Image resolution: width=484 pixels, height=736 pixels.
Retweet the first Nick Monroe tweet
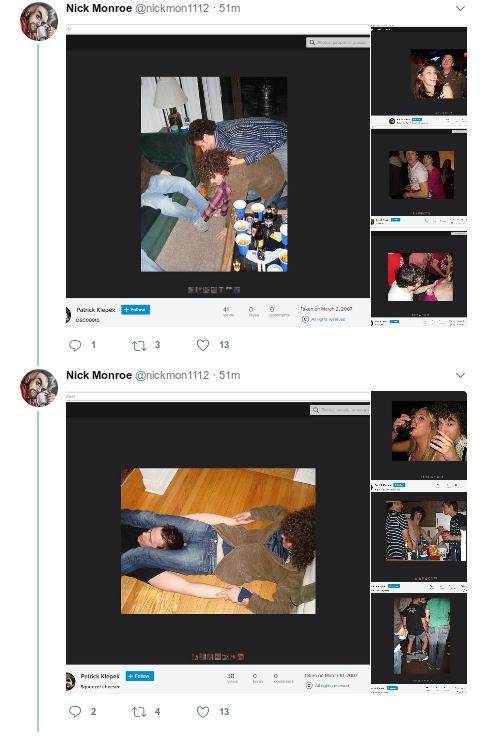139,346
